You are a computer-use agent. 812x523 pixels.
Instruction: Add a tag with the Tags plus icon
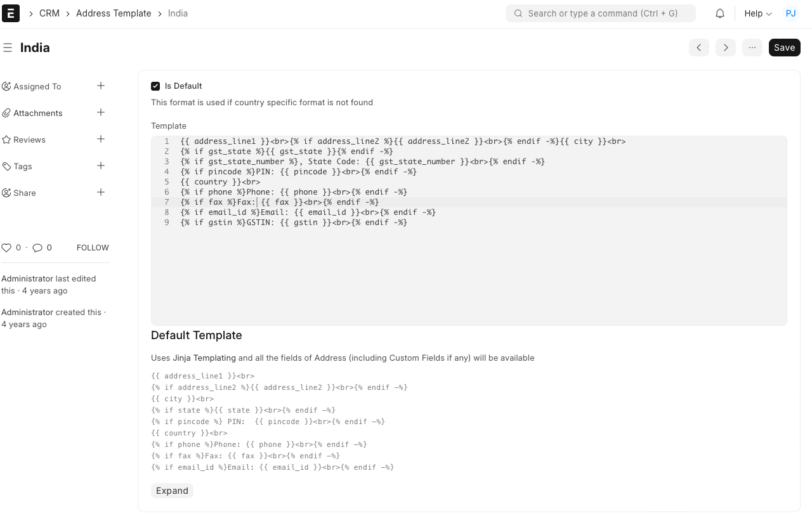[x=101, y=165]
